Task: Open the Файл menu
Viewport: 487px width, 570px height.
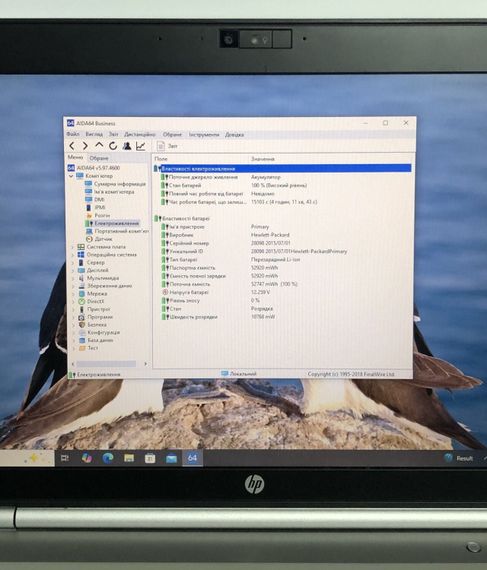Action: pos(73,134)
